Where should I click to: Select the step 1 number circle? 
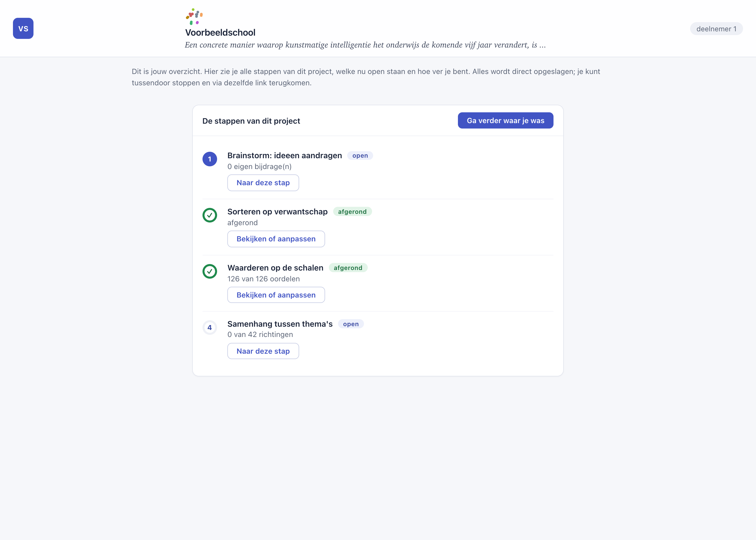[210, 159]
